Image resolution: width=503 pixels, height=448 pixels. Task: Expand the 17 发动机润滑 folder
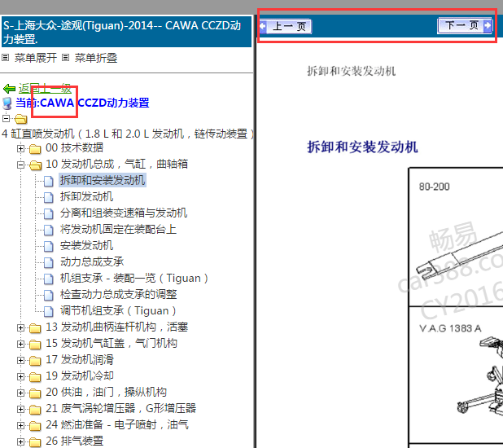[x=21, y=361]
